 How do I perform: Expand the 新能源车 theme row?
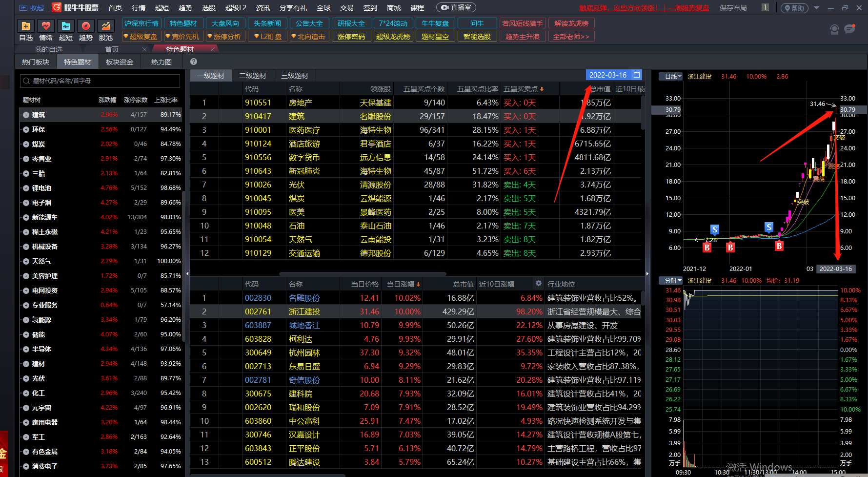point(26,217)
